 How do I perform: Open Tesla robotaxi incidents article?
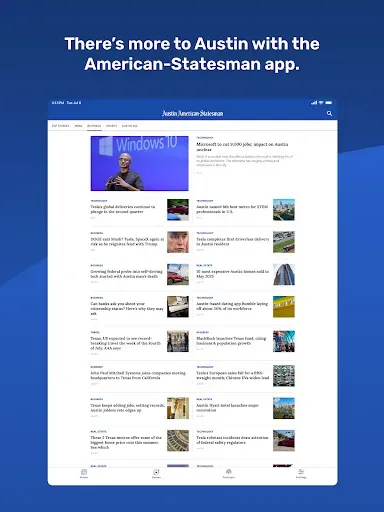click(x=232, y=440)
